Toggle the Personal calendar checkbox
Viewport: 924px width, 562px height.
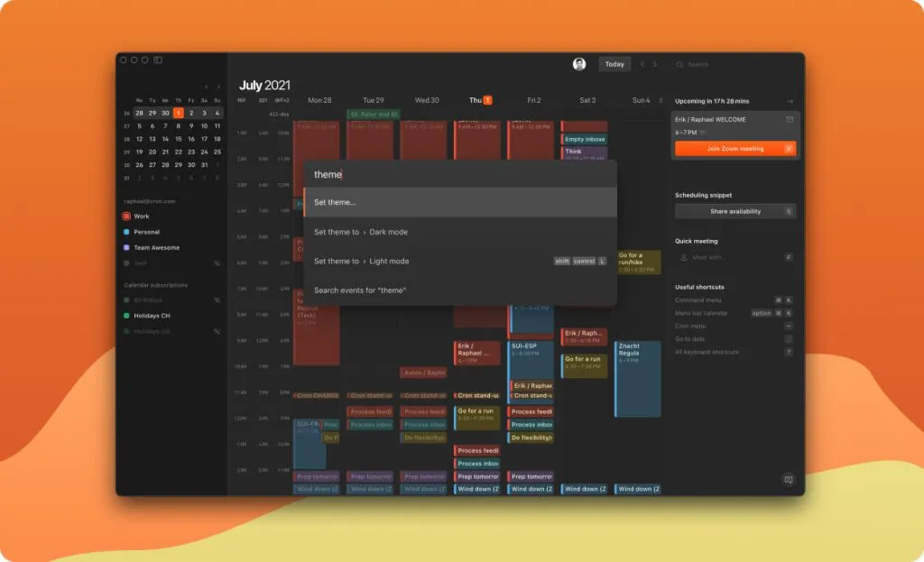pyautogui.click(x=126, y=232)
